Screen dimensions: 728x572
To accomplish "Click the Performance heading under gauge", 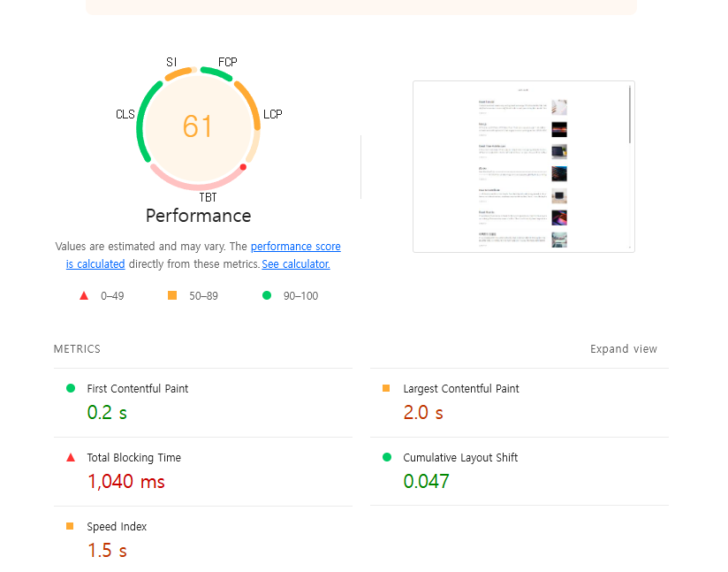I will tap(198, 216).
